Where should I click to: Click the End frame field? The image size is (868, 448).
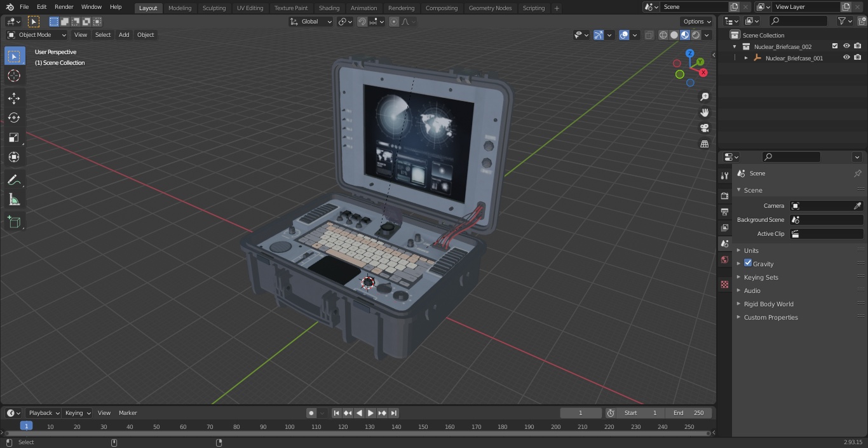(689, 413)
